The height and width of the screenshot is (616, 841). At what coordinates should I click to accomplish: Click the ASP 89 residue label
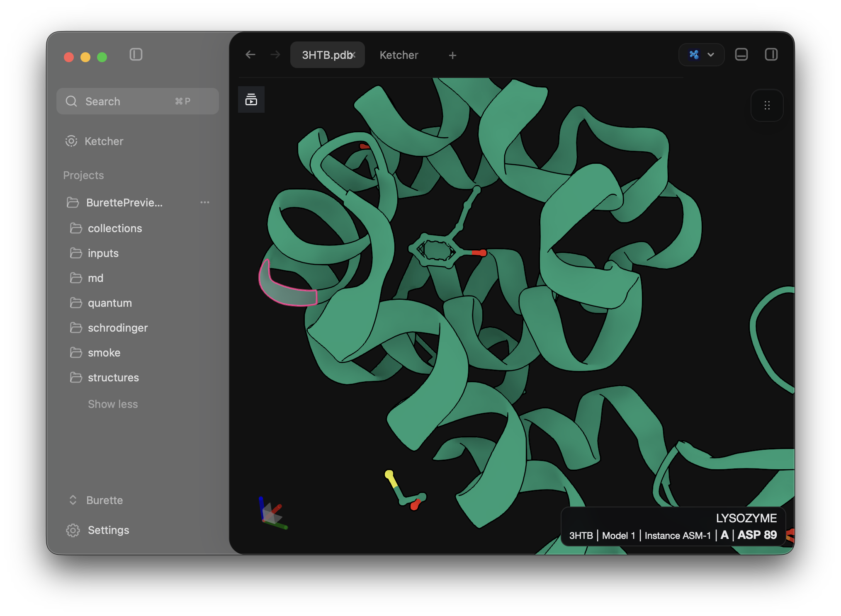tap(757, 535)
